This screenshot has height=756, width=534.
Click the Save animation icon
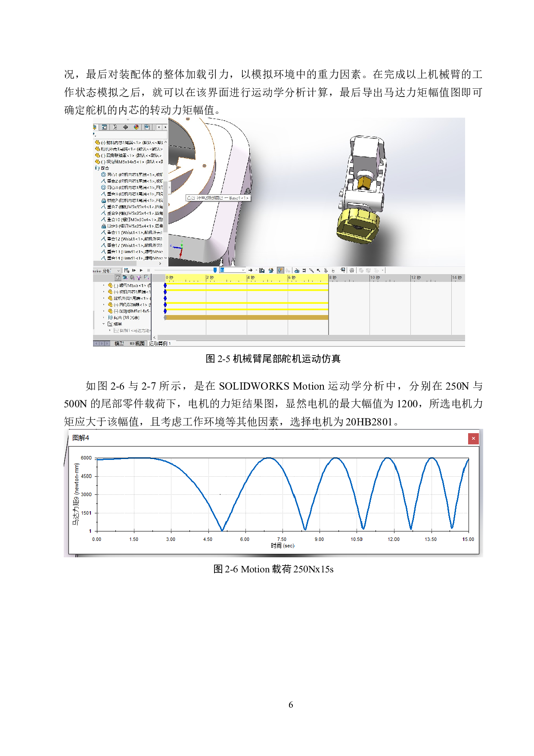tap(261, 270)
